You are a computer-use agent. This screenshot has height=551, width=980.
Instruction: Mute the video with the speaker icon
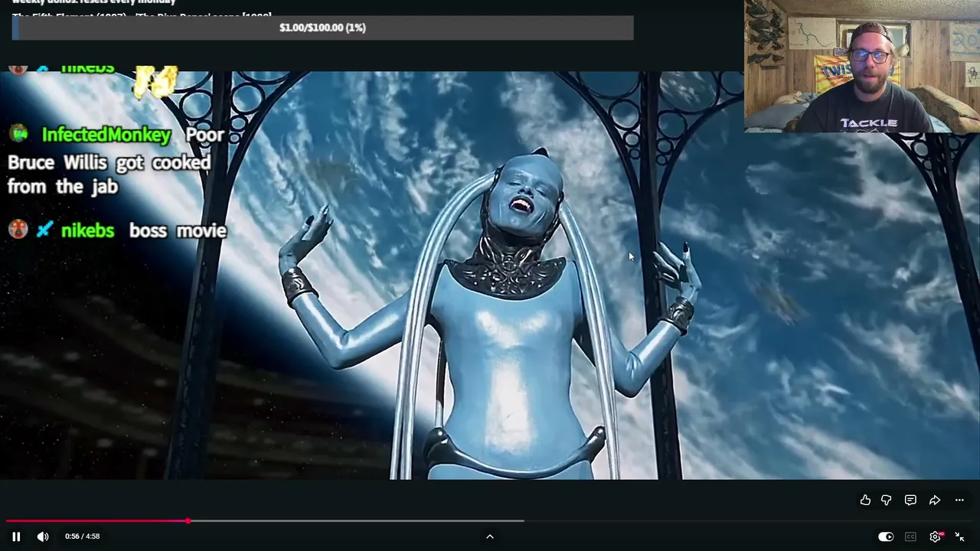point(43,536)
